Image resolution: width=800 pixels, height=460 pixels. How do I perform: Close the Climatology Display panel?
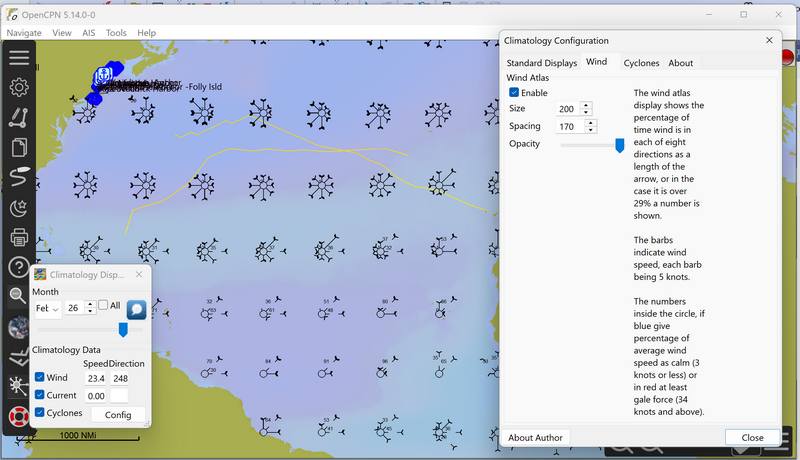click(139, 274)
